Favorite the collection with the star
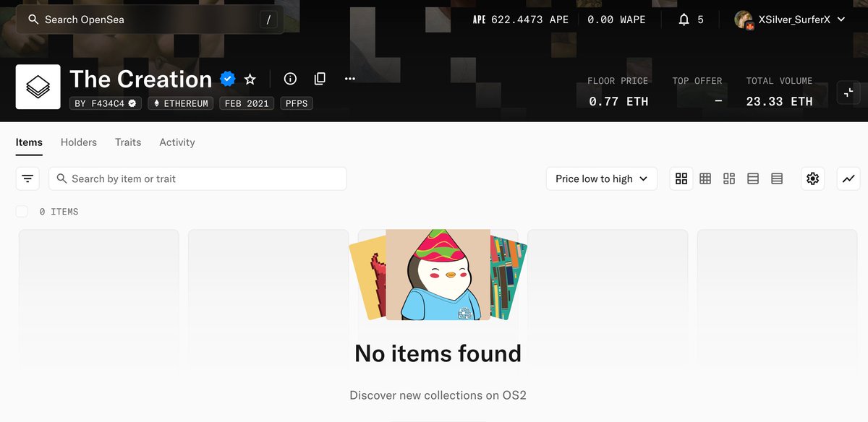Image resolution: width=868 pixels, height=422 pixels. click(250, 79)
